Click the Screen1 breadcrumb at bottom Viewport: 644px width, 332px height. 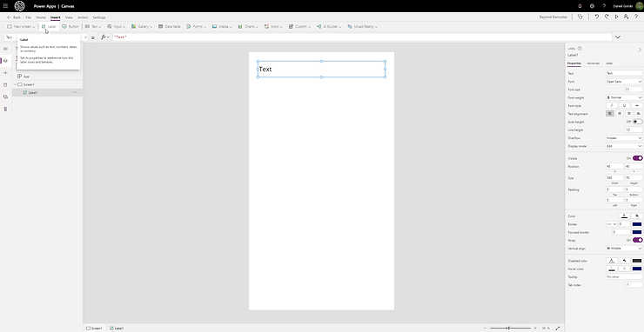(94, 329)
